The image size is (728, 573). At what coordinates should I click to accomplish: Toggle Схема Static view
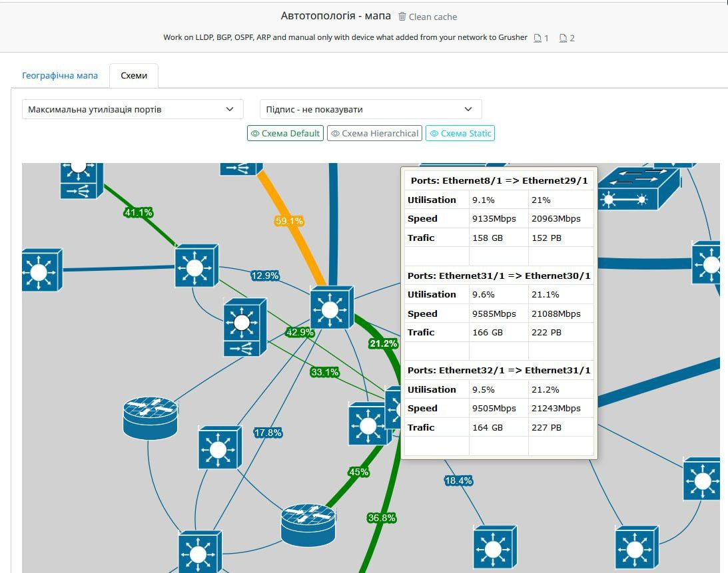click(460, 133)
